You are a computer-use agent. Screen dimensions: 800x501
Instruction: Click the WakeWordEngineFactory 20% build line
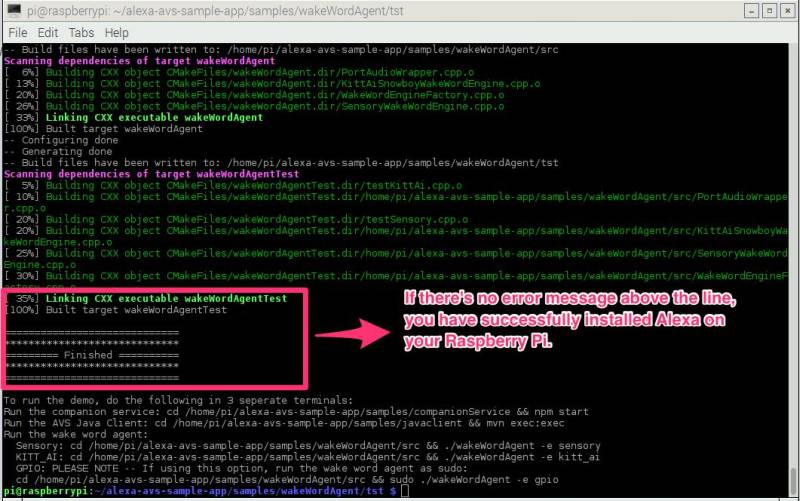point(254,95)
